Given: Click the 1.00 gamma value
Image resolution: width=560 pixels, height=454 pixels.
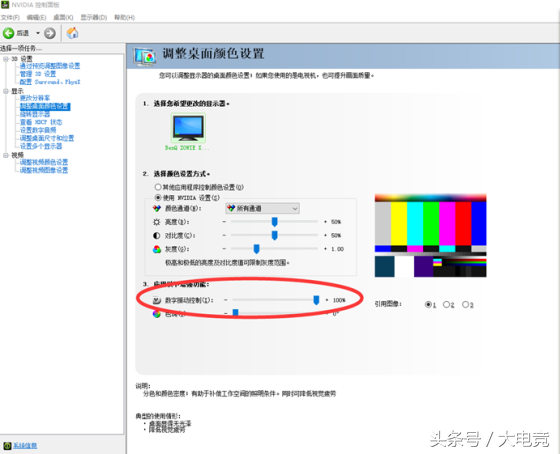Looking at the screenshot, I should click(337, 249).
